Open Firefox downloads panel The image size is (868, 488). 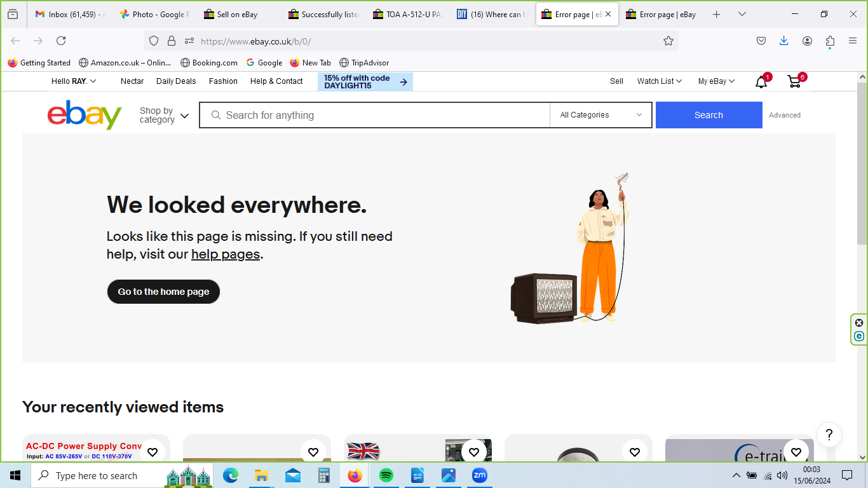[783, 41]
